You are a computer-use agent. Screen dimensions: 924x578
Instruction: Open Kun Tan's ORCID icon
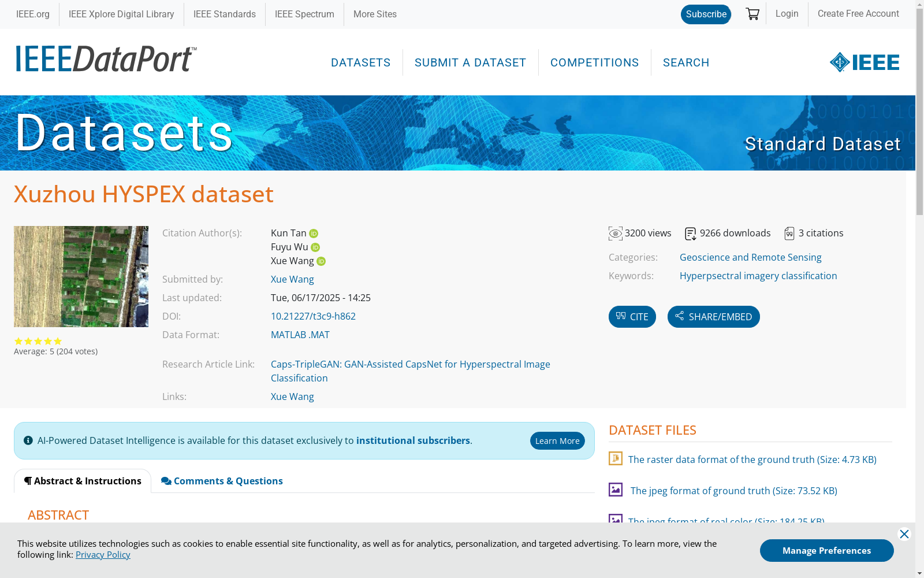[x=314, y=234]
